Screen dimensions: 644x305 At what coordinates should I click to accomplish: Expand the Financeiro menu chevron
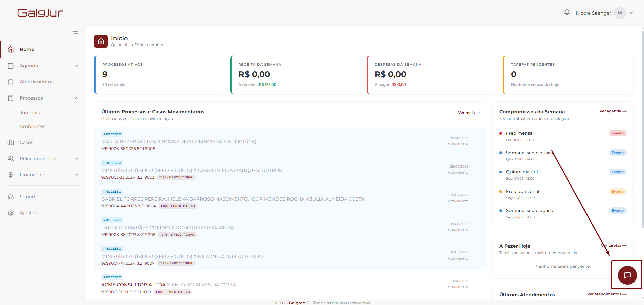pyautogui.click(x=77, y=175)
